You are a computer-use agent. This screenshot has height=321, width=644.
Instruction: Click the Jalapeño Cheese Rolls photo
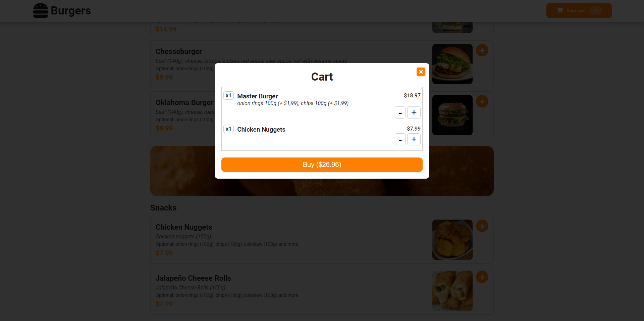tap(452, 290)
